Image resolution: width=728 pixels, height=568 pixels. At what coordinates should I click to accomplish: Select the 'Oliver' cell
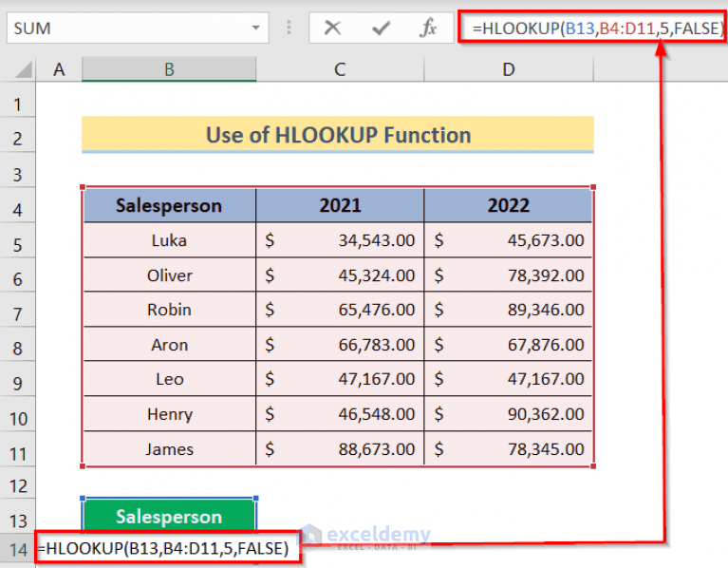(x=169, y=275)
